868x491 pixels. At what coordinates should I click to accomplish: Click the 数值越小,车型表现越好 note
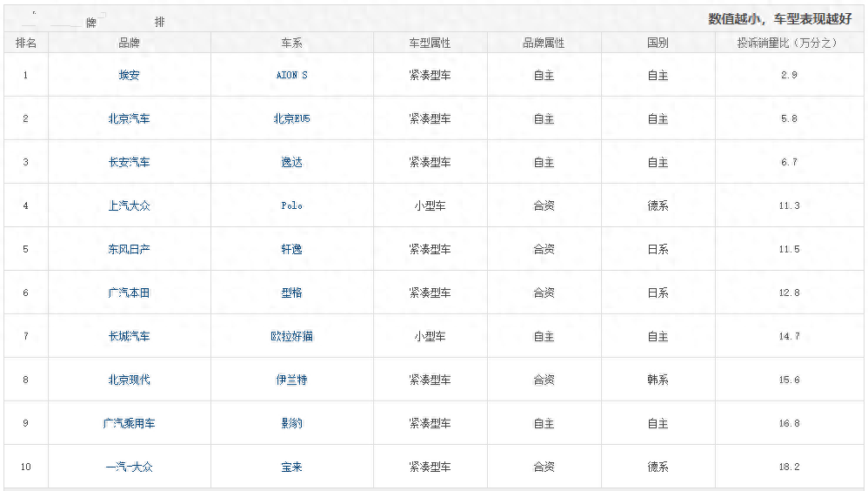click(780, 19)
